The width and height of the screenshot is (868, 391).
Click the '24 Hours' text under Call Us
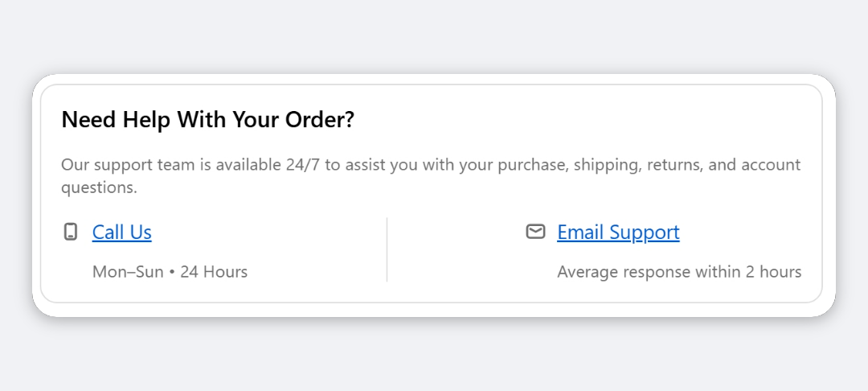click(x=214, y=272)
